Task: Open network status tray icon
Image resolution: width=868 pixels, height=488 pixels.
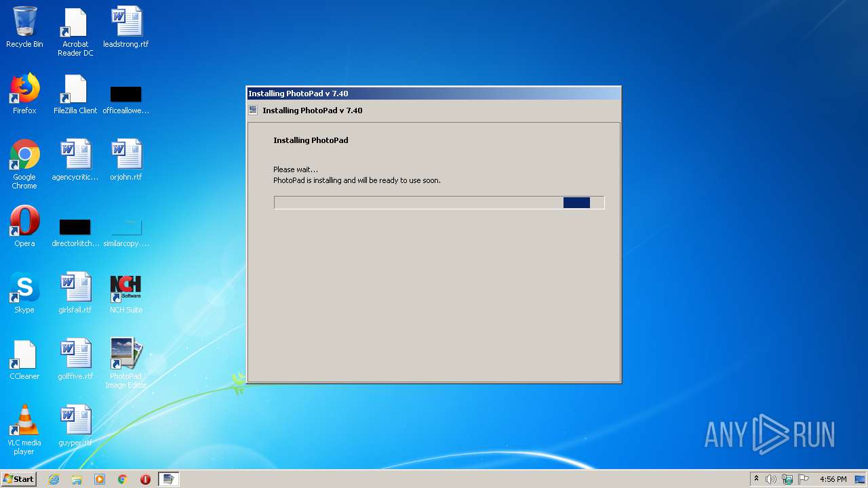Action: pyautogui.click(x=787, y=479)
